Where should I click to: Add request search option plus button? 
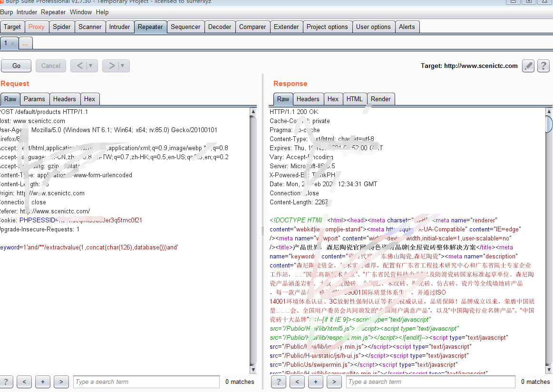pyautogui.click(x=43, y=382)
